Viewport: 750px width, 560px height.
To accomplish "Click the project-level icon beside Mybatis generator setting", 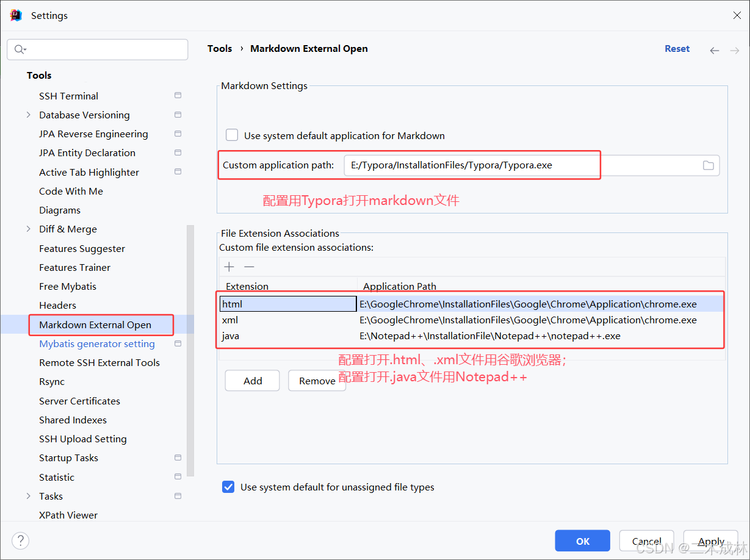I will 178,343.
